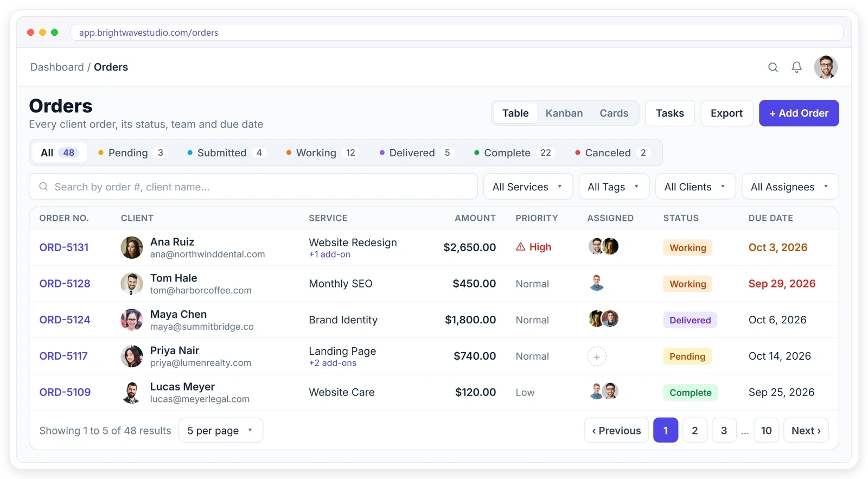
Task: Change the 5 per page setting
Action: [221, 430]
